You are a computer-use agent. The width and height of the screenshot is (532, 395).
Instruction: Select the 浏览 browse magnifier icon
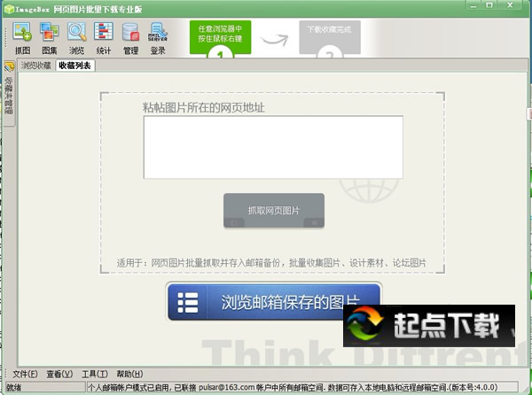76,38
